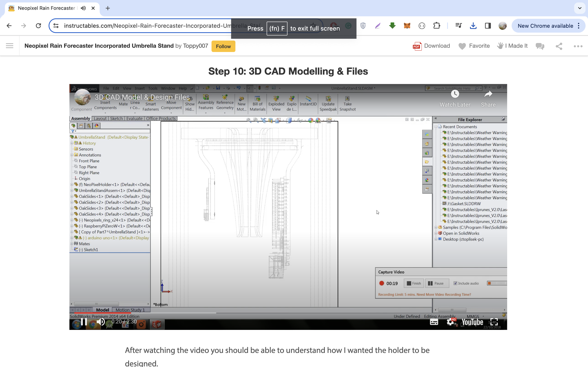The width and height of the screenshot is (588, 367).
Task: Toggle subtitles in the video player
Action: coord(434,322)
